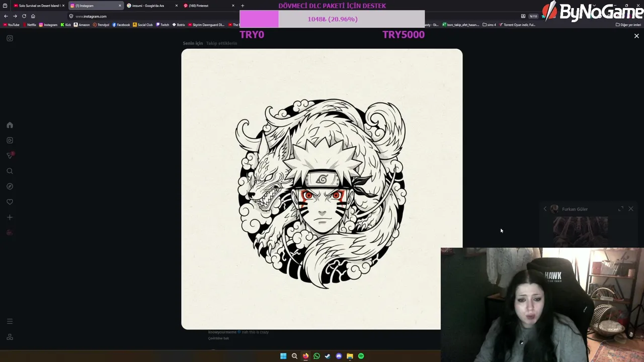Click Çevirisine bak translation link

[218, 338]
